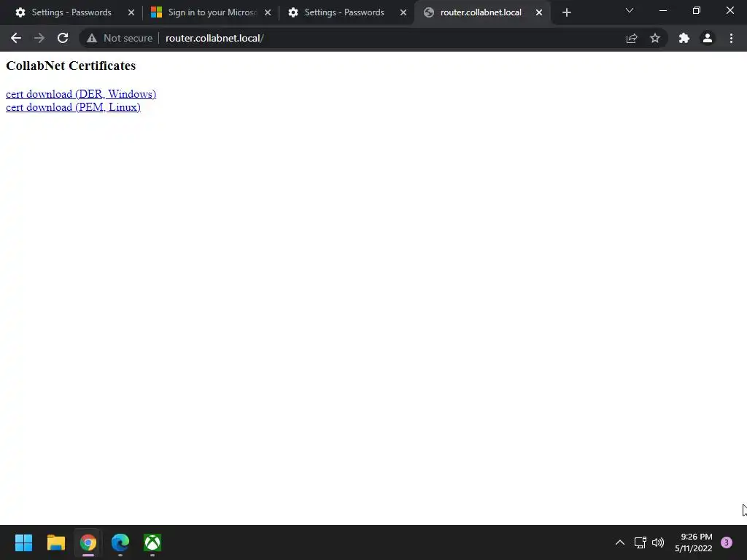The height and width of the screenshot is (560, 747).
Task: Go back using the browser back arrow
Action: (x=16, y=38)
